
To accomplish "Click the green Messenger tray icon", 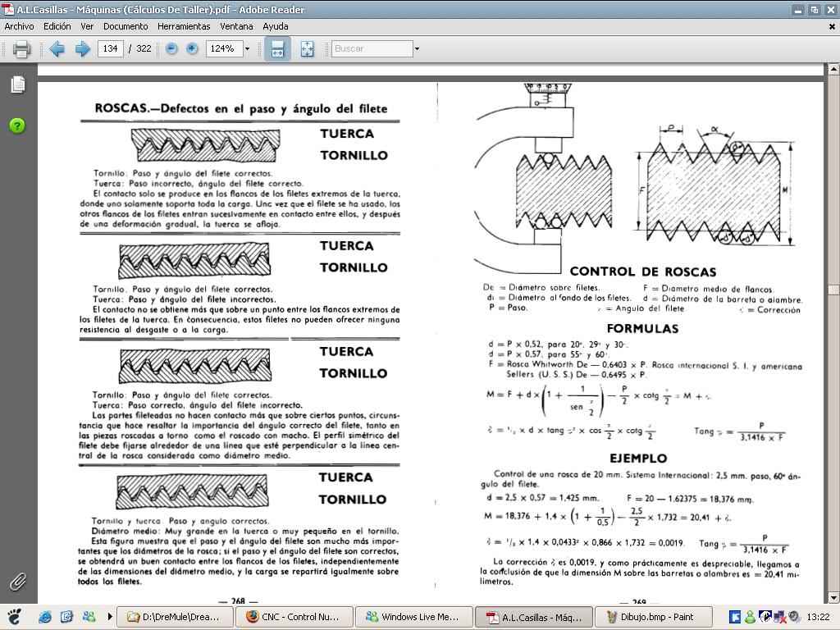I will (750, 617).
